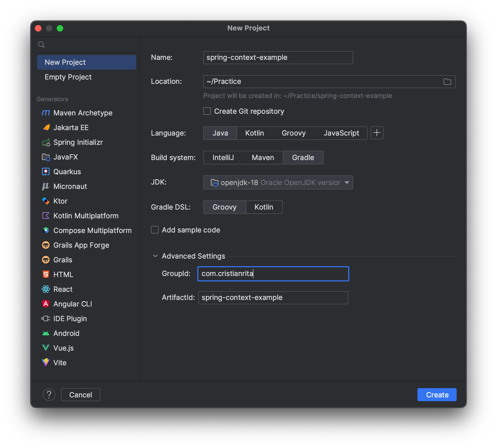Select the IDE Plugin icon
Image resolution: width=497 pixels, height=448 pixels.
(46, 318)
